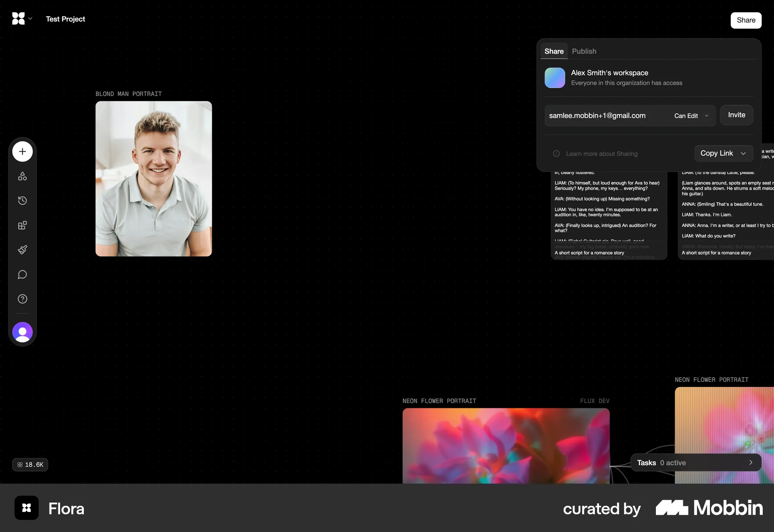Screen dimensions: 774x532
Task: Open the add node plus icon
Action: [x=22, y=151]
